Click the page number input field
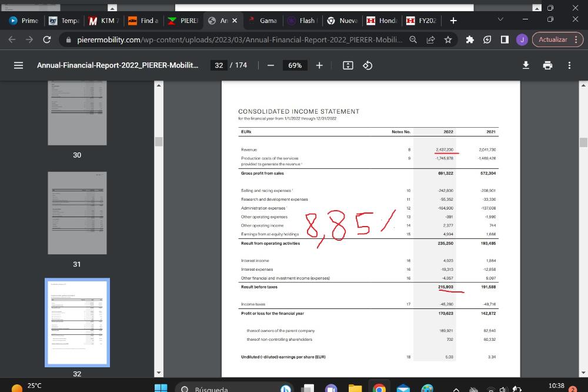The width and height of the screenshot is (588, 392). [219, 65]
